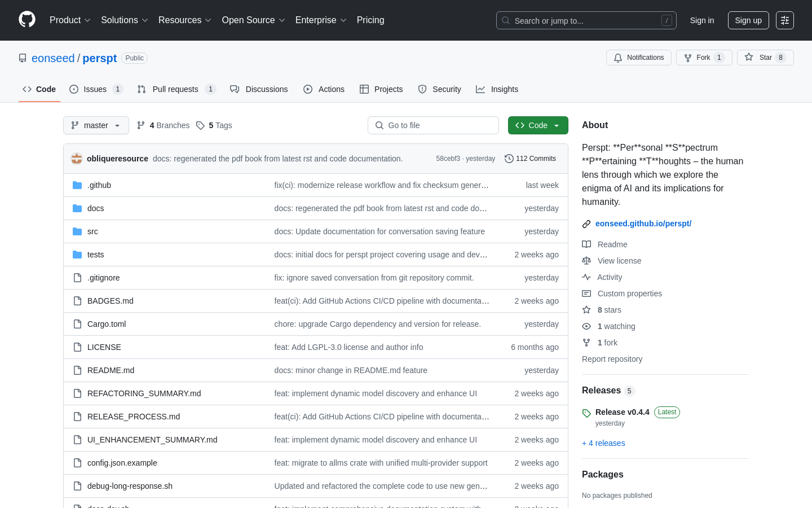Screen dimensions: 812x508
Task: View the 112 Commits history
Action: click(530, 159)
